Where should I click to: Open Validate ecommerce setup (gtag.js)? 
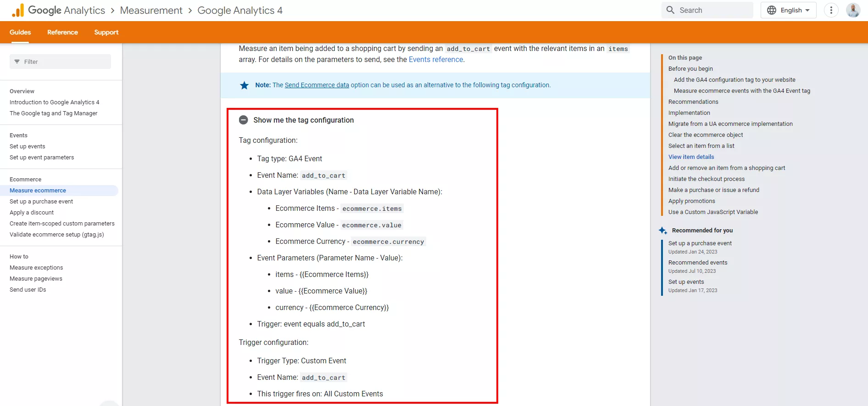[x=57, y=234]
